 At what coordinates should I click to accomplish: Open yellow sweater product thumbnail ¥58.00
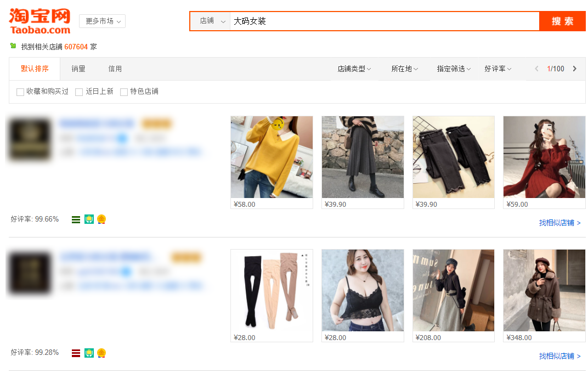272,157
